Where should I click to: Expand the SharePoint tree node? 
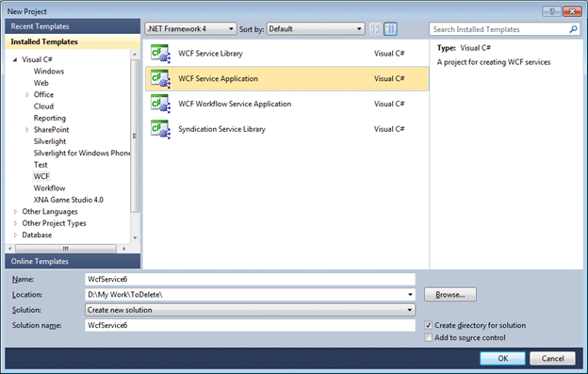tap(27, 130)
